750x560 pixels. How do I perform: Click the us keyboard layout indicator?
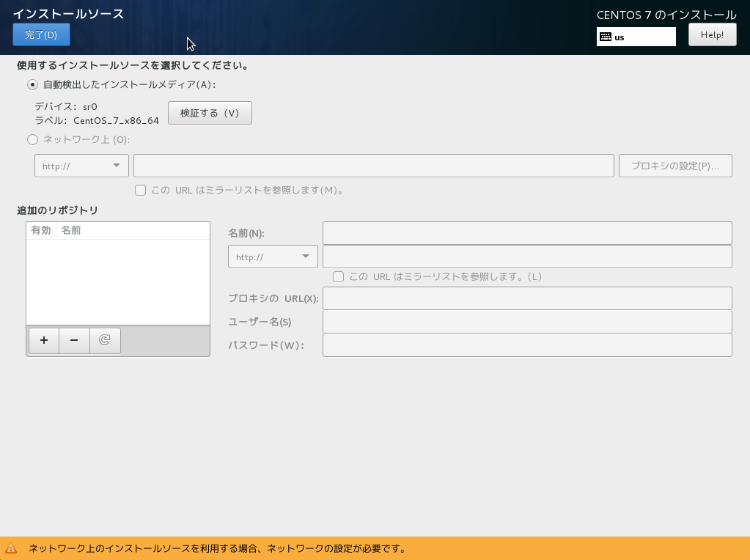(x=636, y=37)
